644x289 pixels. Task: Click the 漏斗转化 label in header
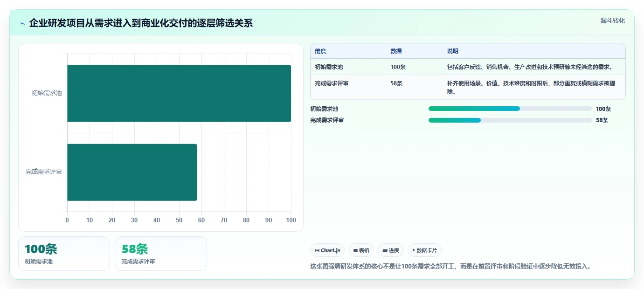tap(612, 21)
